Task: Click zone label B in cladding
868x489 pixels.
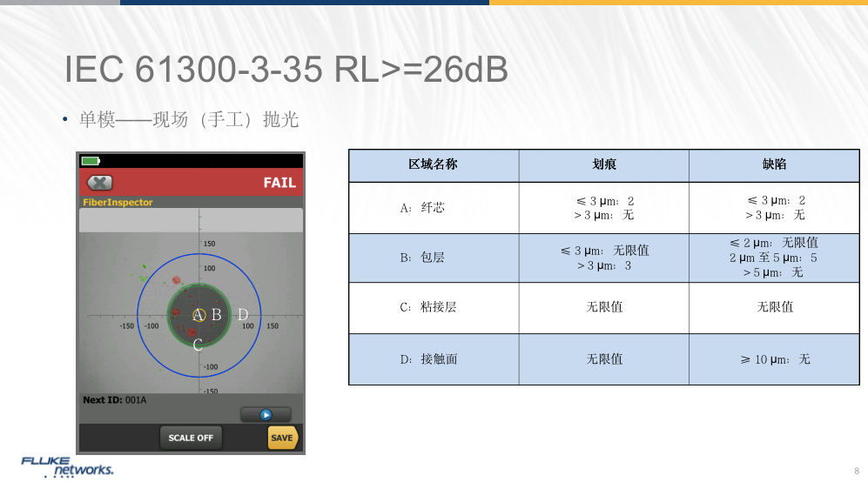Action: pyautogui.click(x=217, y=315)
